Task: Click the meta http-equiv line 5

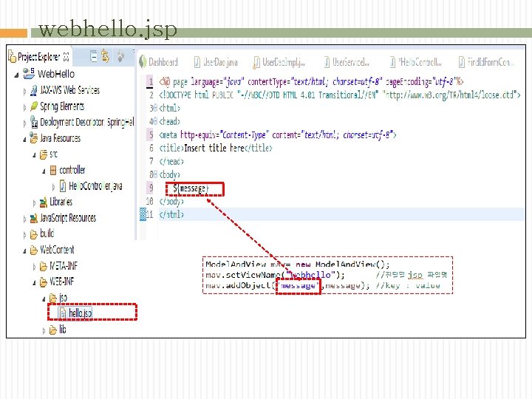Action: click(x=278, y=134)
